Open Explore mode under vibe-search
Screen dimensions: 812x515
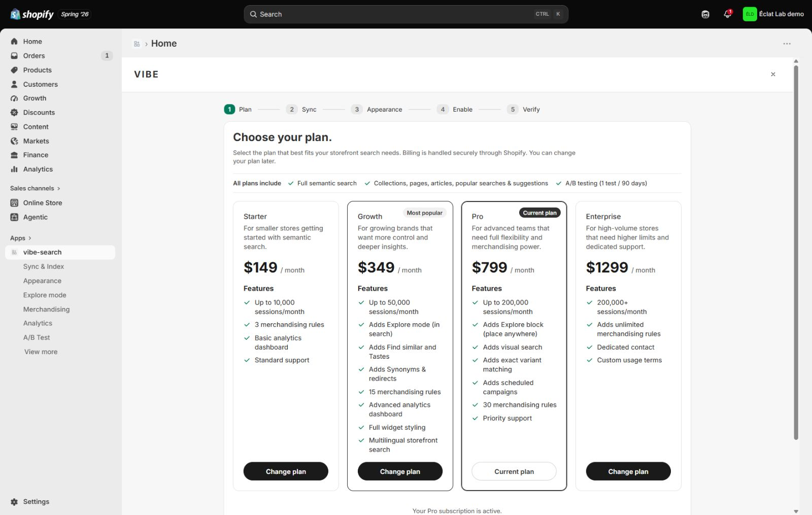coord(45,295)
